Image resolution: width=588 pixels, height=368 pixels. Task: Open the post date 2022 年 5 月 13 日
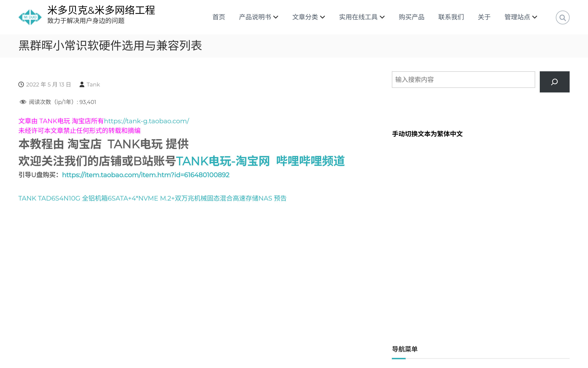click(48, 84)
